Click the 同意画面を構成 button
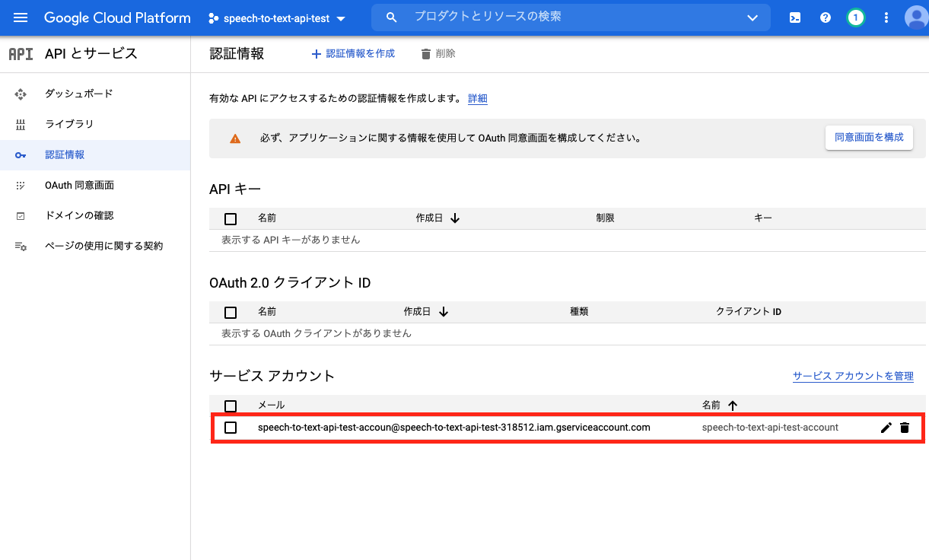This screenshot has height=560, width=929. coord(868,138)
